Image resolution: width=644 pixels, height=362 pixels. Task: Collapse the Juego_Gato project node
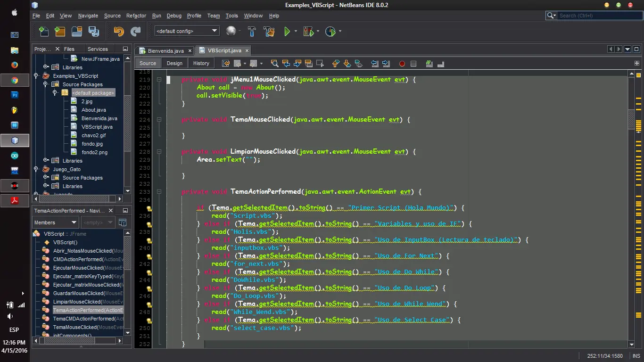36,169
